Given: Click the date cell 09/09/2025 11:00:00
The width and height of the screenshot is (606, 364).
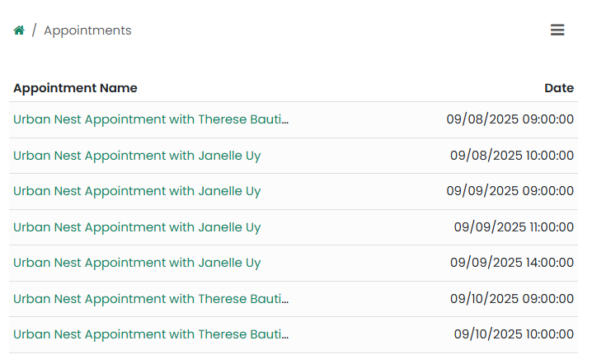Looking at the screenshot, I should click(514, 227).
